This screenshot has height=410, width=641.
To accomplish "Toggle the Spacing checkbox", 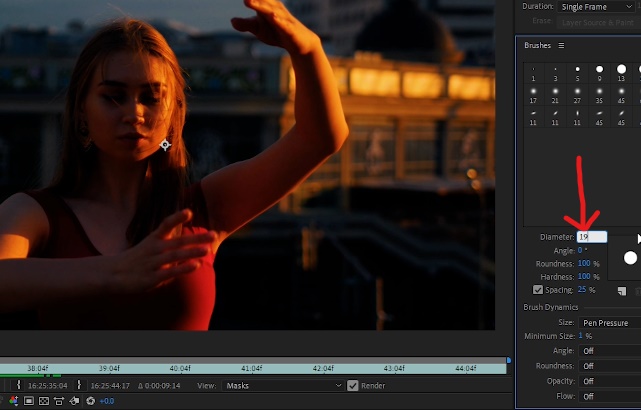I will coord(538,290).
